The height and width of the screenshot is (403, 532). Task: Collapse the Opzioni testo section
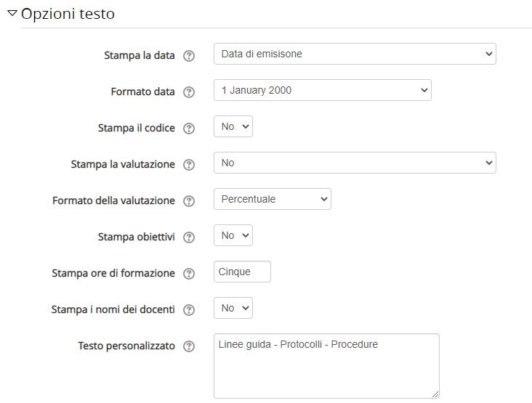point(12,14)
